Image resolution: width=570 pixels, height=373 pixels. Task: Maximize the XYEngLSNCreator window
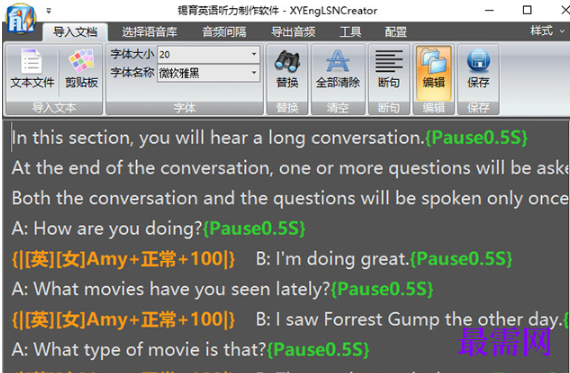pyautogui.click(x=527, y=10)
